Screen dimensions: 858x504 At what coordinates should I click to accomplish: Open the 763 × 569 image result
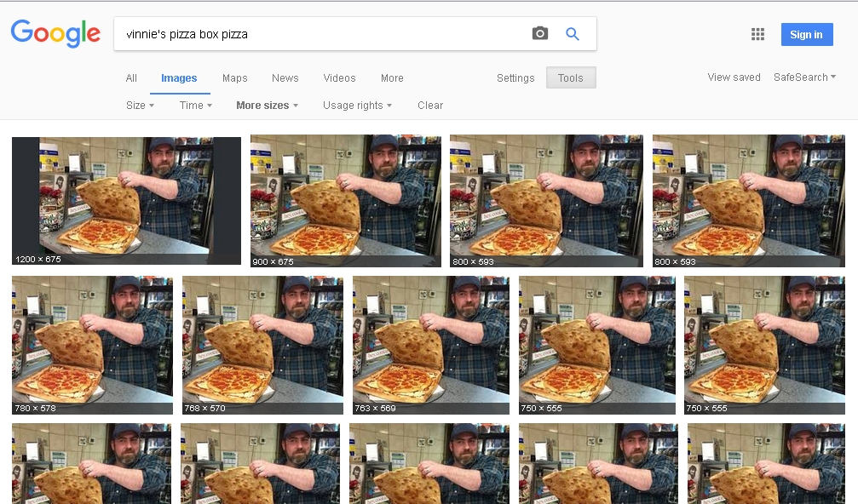431,345
